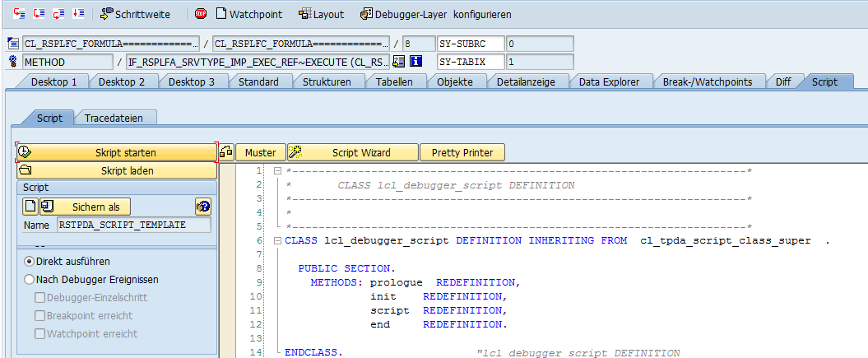Click the METHOD event type field
This screenshot has width=868, height=358.
(67, 62)
